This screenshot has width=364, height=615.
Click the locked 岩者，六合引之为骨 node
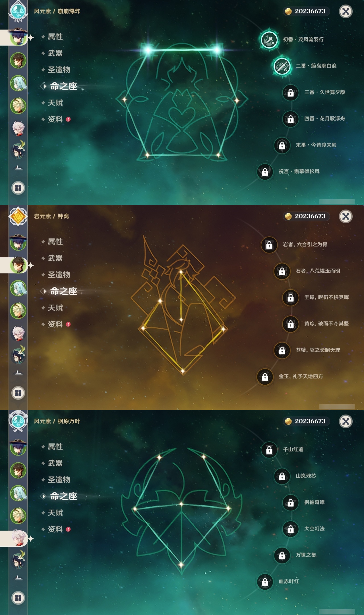point(269,245)
